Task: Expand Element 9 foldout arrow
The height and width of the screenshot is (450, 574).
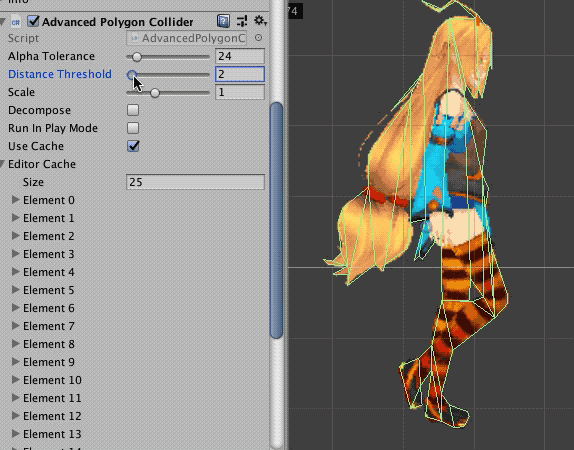Action: (x=15, y=361)
